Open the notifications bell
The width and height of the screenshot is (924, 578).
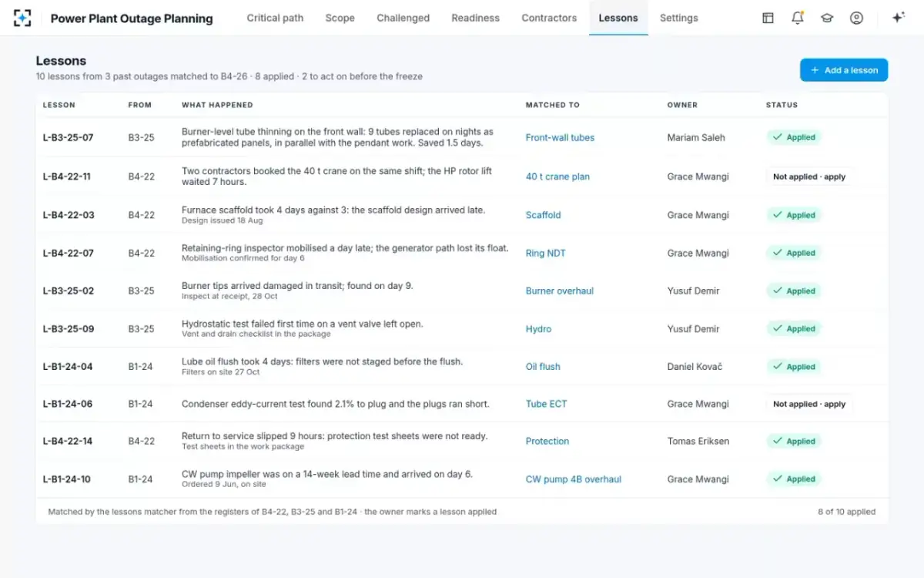tap(798, 18)
